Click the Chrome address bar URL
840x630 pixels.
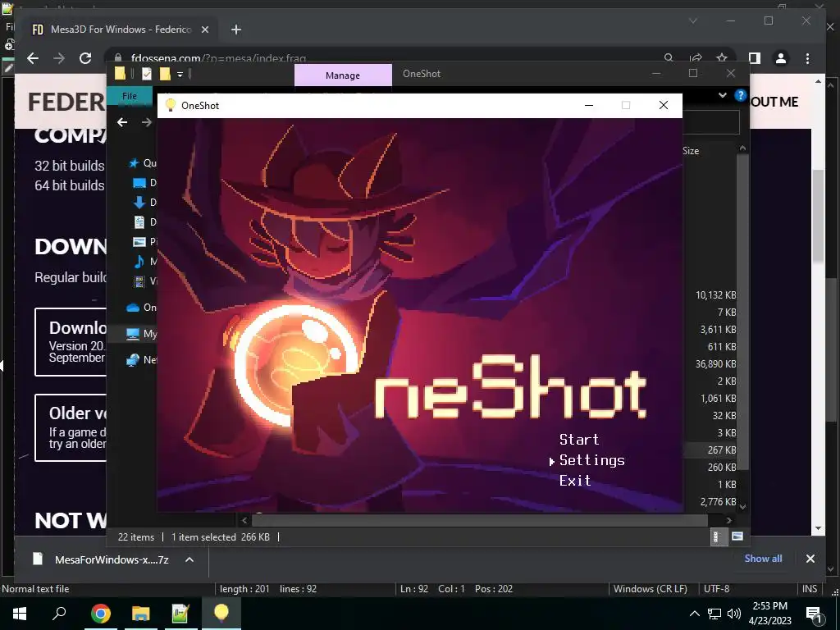pyautogui.click(x=218, y=58)
